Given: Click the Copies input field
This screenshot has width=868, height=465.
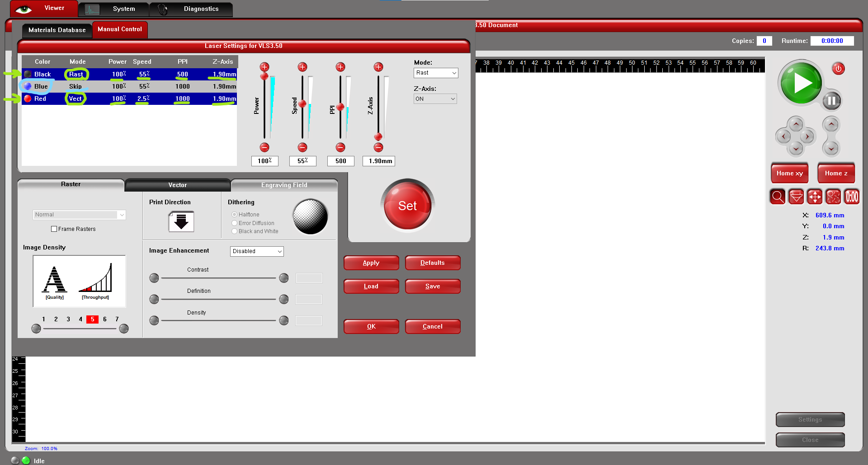Looking at the screenshot, I should pos(764,41).
